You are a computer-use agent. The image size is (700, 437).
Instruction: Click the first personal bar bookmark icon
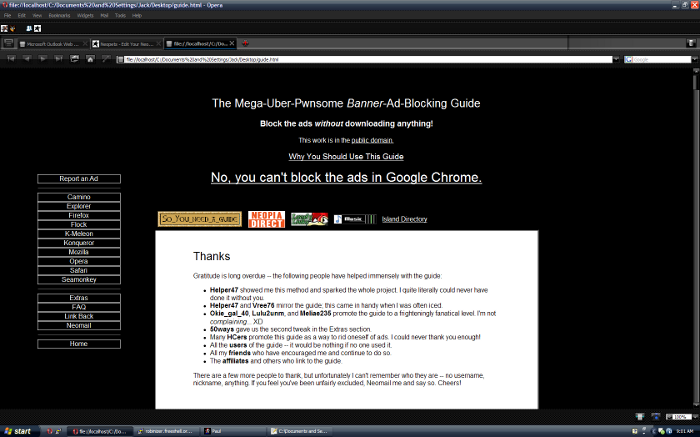(x=4, y=29)
